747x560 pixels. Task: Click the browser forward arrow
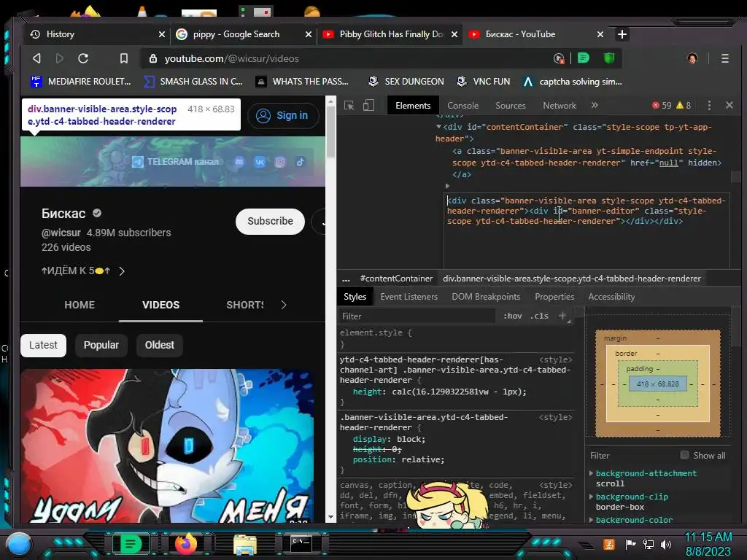60,58
